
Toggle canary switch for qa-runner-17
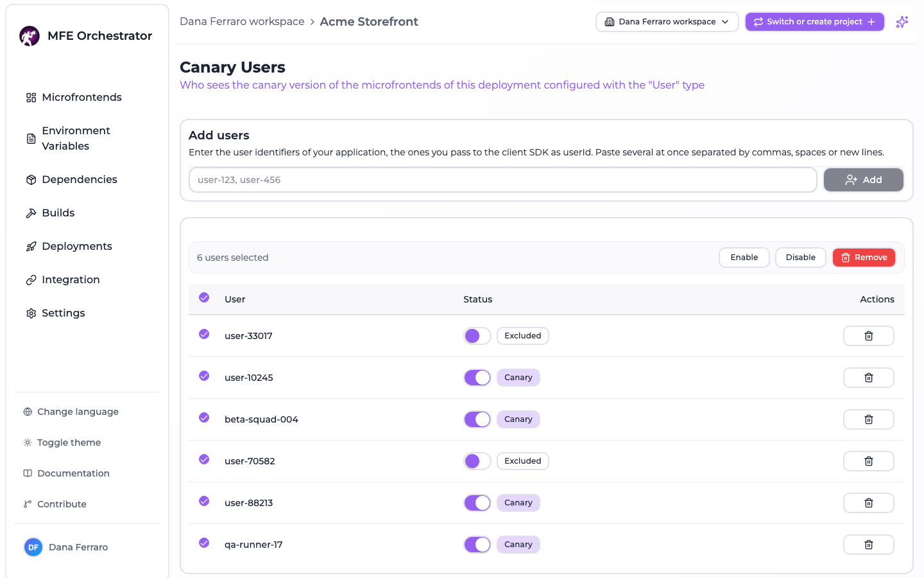pyautogui.click(x=477, y=545)
